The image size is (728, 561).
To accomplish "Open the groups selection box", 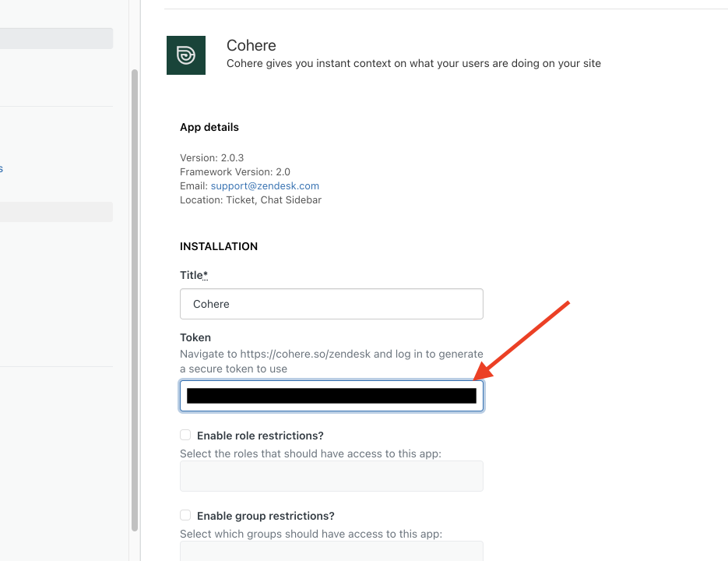I will pyautogui.click(x=331, y=551).
